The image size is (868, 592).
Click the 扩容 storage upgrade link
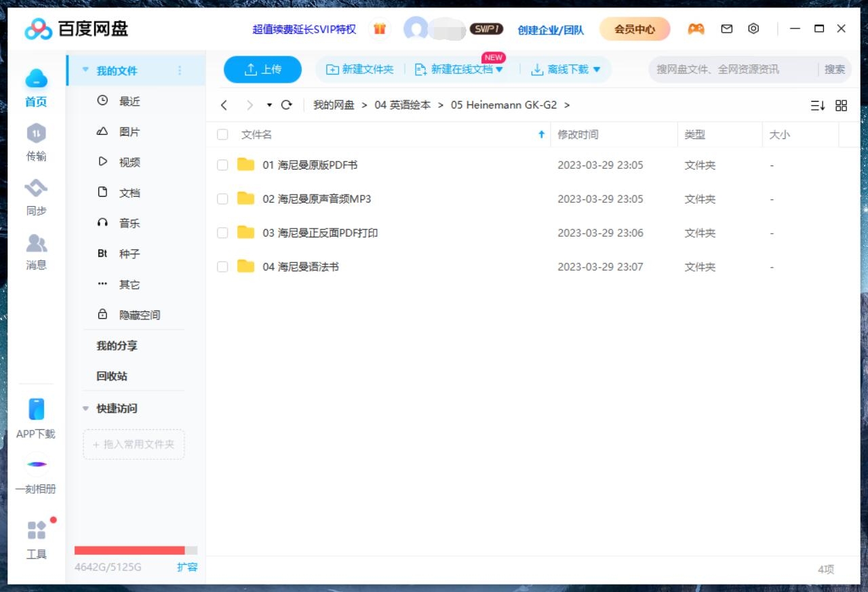(x=187, y=568)
